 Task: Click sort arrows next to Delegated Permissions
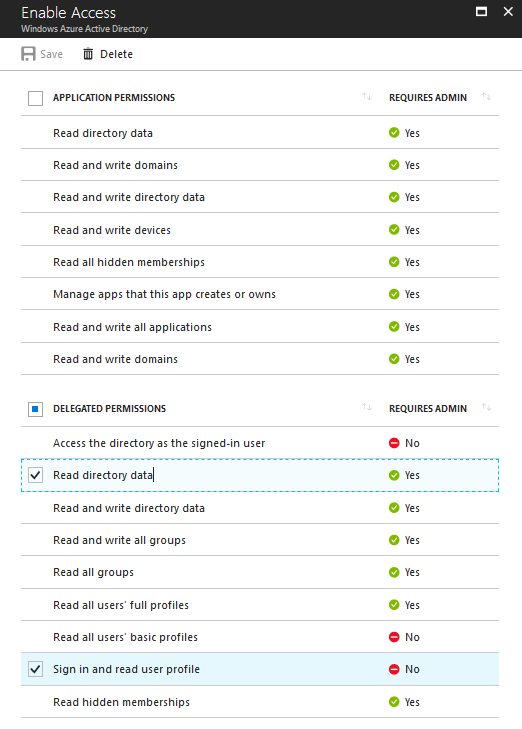(x=367, y=407)
